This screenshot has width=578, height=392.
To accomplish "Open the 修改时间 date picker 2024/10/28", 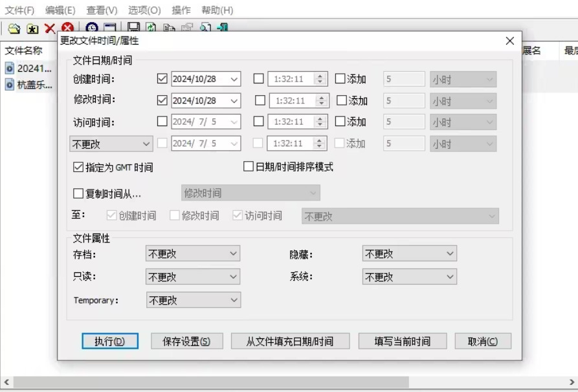I will coord(234,101).
